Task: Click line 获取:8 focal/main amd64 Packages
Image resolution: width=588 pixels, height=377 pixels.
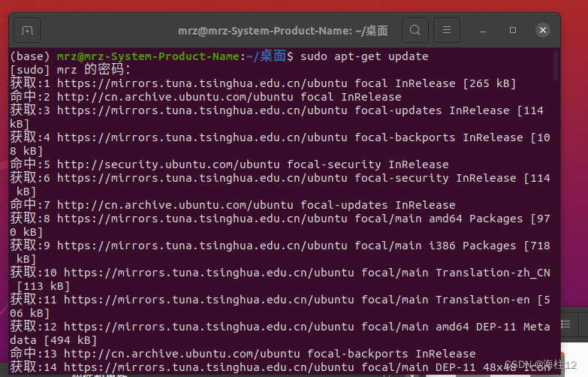Action: click(x=280, y=225)
